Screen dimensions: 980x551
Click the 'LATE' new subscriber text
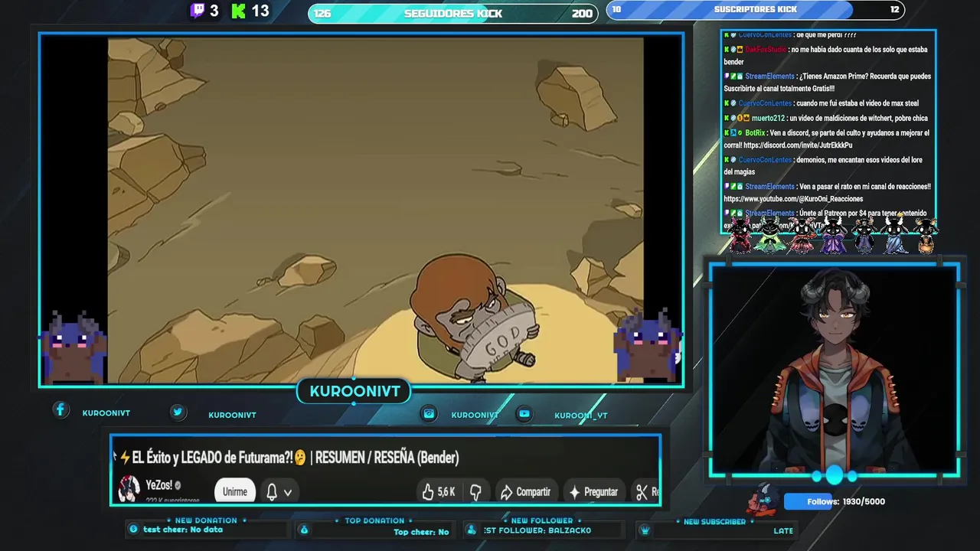pos(783,530)
